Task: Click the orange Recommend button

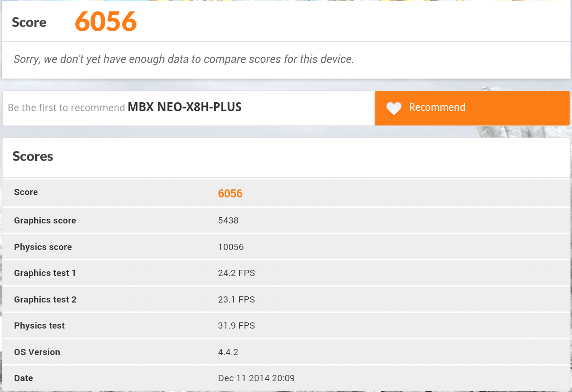Action: tap(472, 108)
